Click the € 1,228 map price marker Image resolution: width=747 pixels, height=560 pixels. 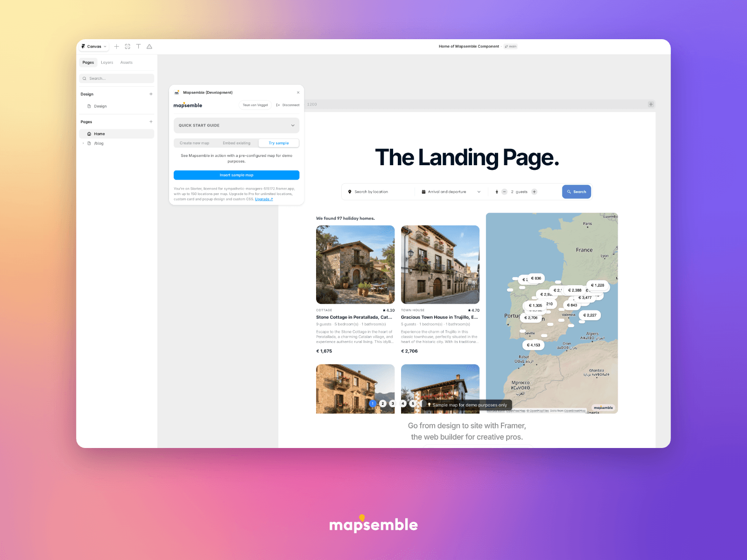[x=598, y=285]
